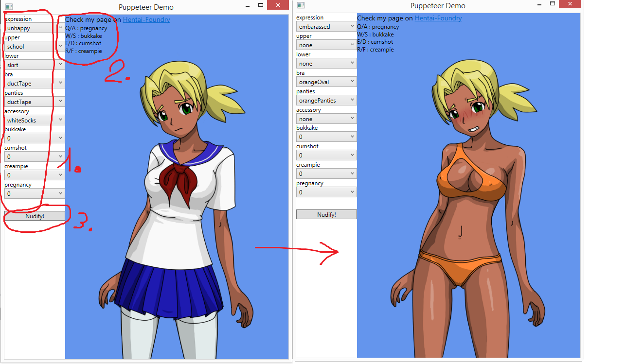Maximize the left Puppeteer Demo window
The width and height of the screenshot is (626, 364).
pos(261,5)
